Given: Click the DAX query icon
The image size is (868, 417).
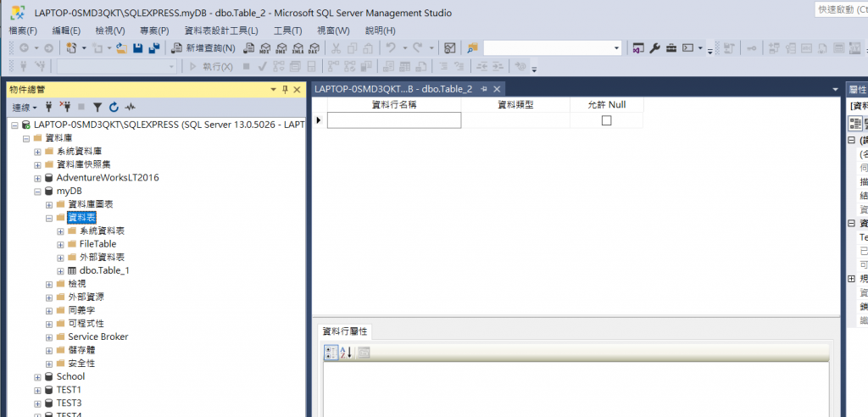Looking at the screenshot, I should point(314,48).
